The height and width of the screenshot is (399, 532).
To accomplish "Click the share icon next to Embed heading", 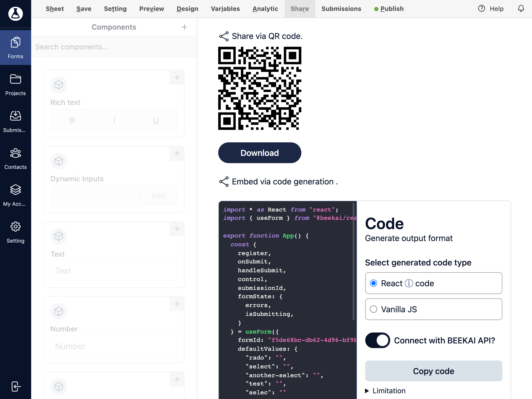I will pos(224,182).
